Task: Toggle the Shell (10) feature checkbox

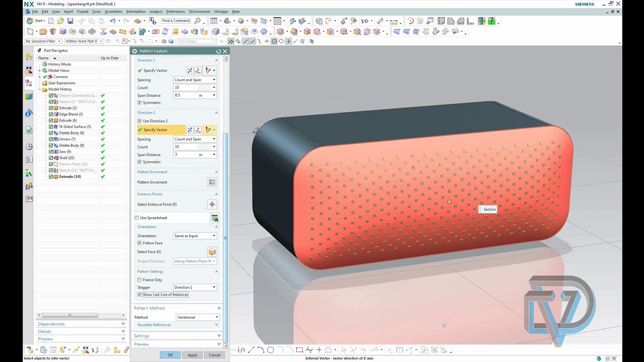Action: pos(51,158)
